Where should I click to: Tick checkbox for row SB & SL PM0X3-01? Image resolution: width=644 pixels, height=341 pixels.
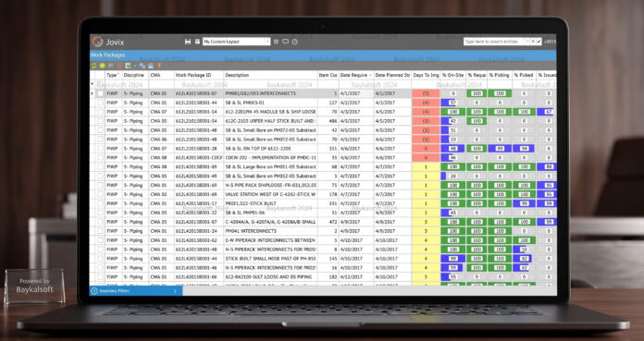101,103
